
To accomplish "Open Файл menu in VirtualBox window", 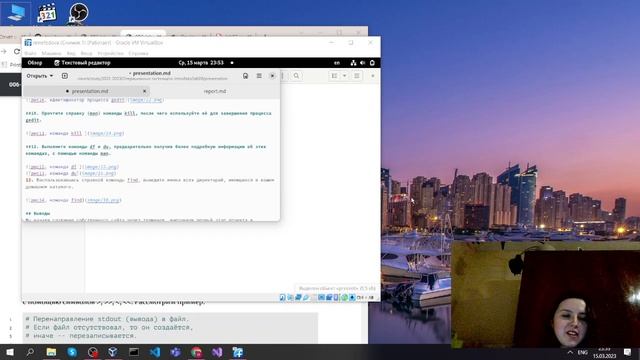I will pyautogui.click(x=30, y=53).
